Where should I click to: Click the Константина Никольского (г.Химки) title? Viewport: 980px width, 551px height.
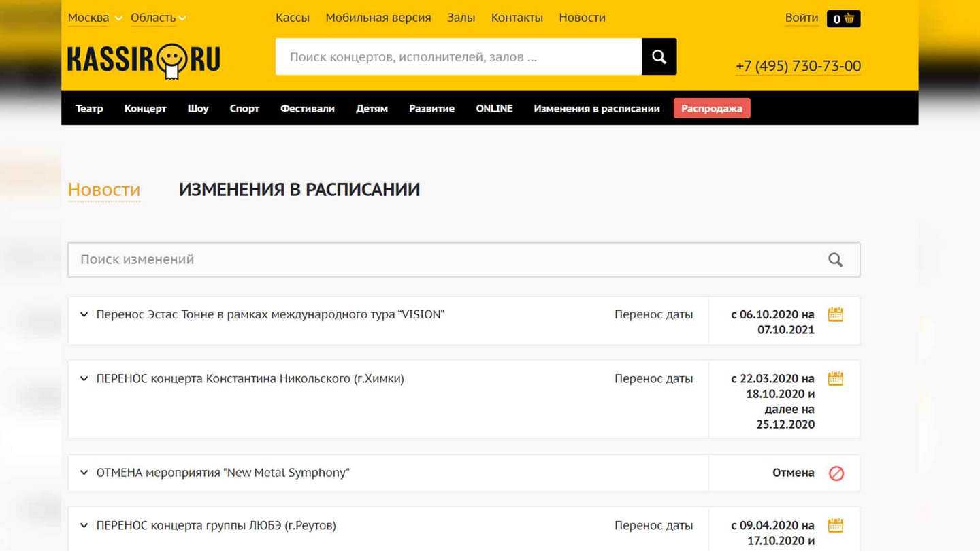(250, 378)
